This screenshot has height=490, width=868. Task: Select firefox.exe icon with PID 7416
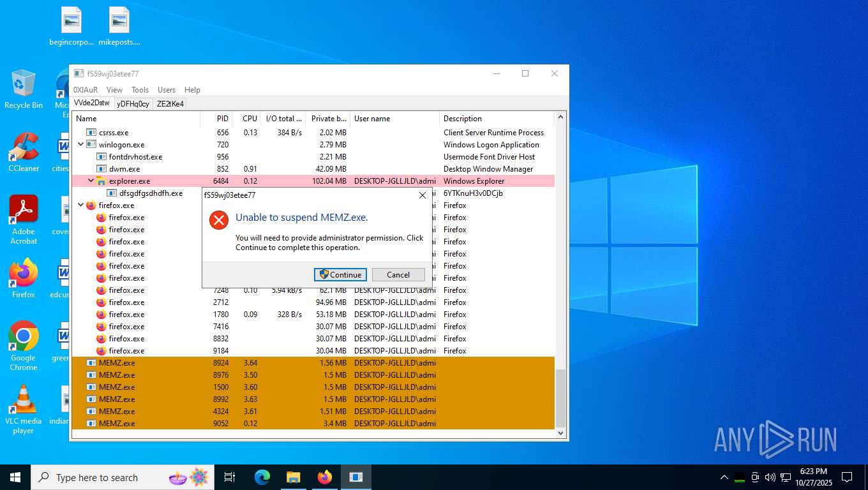(x=101, y=327)
